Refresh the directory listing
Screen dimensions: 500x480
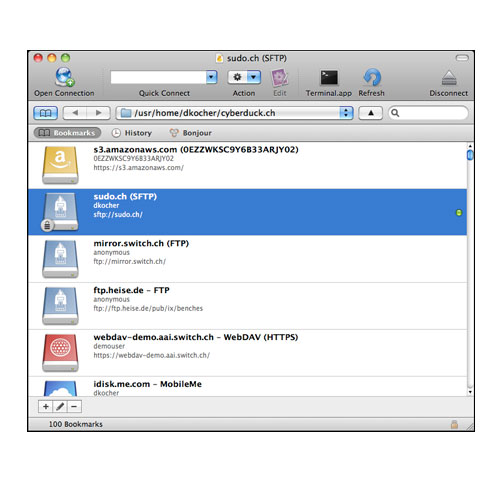click(372, 77)
